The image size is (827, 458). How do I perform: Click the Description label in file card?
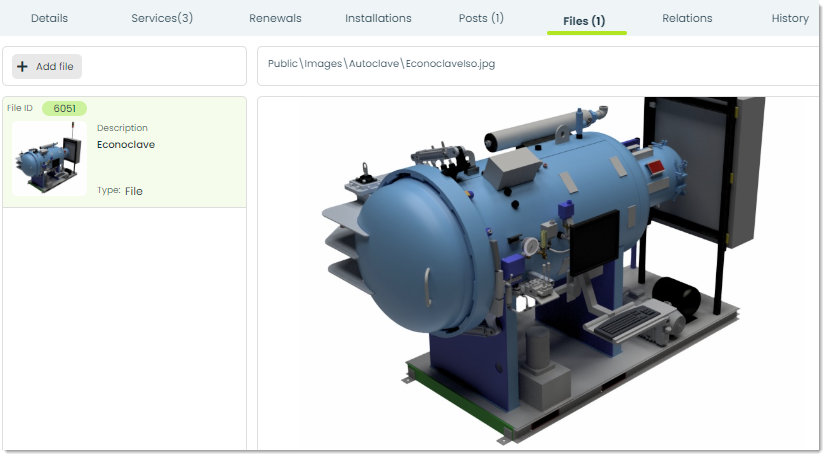click(x=122, y=128)
